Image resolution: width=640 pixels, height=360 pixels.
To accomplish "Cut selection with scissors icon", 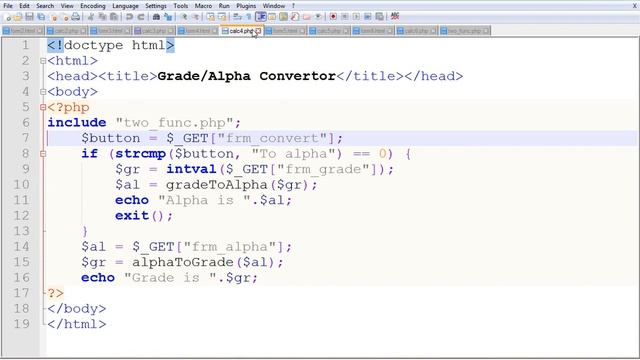I will 90,17.
